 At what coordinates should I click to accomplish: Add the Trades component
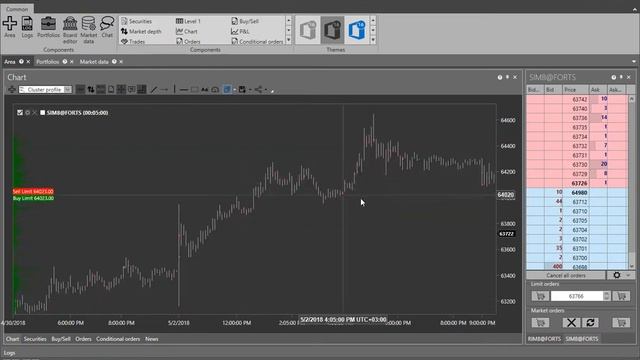coord(133,41)
